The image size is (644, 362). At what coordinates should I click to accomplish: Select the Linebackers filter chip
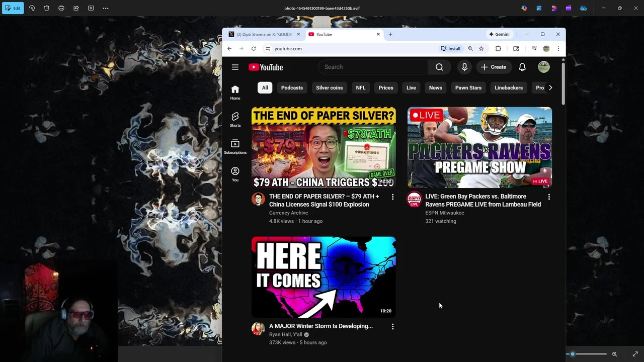[x=509, y=87]
